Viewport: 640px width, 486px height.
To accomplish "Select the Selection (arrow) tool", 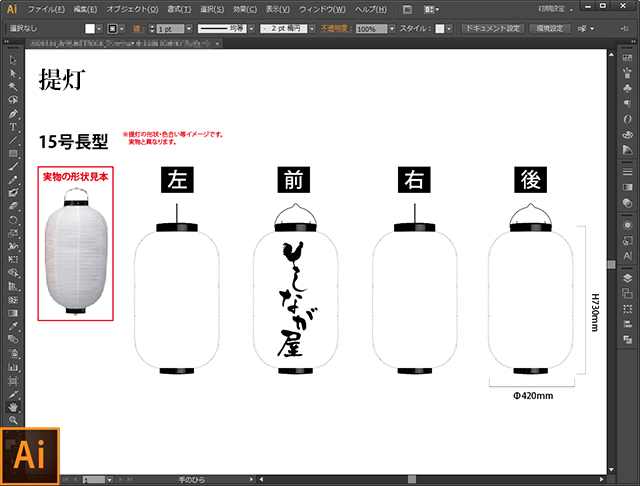I will tap(13, 60).
